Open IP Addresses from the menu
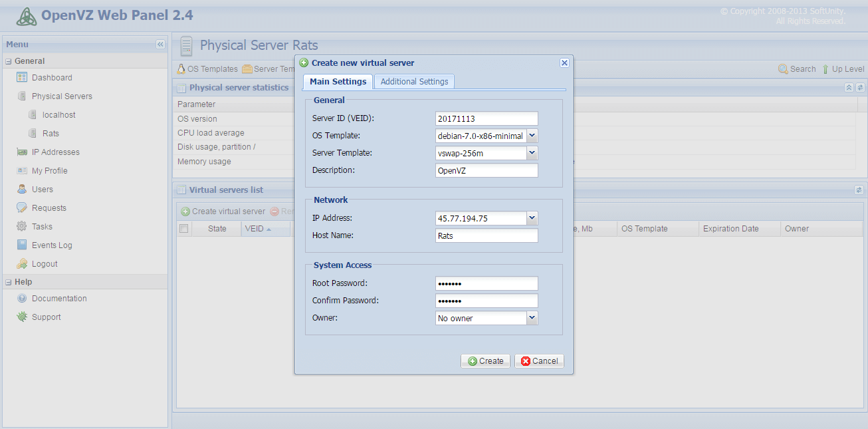This screenshot has width=868, height=429. click(x=55, y=152)
